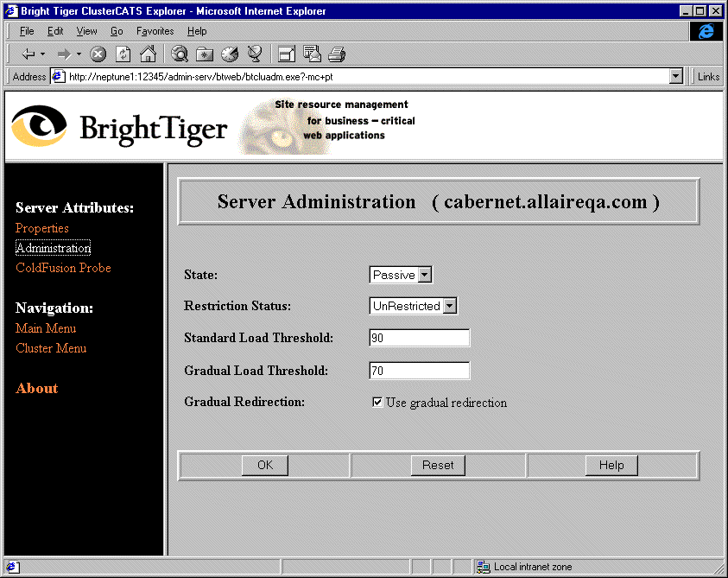Open the ColdFusion Probe link
This screenshot has height=578, width=728.
[x=63, y=268]
